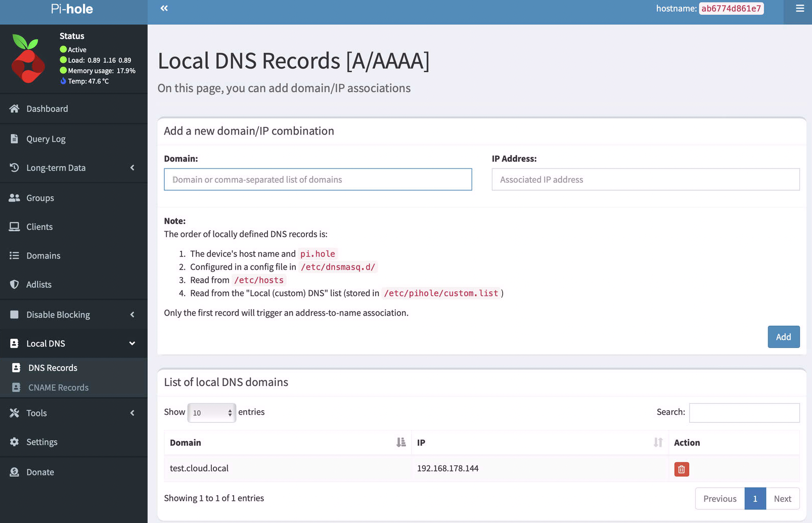Sort the table by IP column icon
The width and height of the screenshot is (812, 523).
point(658,443)
